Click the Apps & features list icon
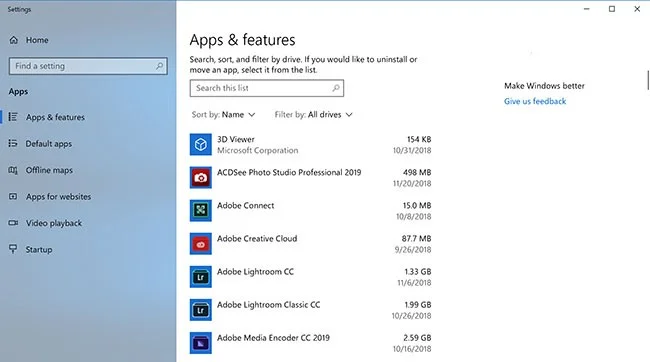The image size is (650, 362). [13, 117]
